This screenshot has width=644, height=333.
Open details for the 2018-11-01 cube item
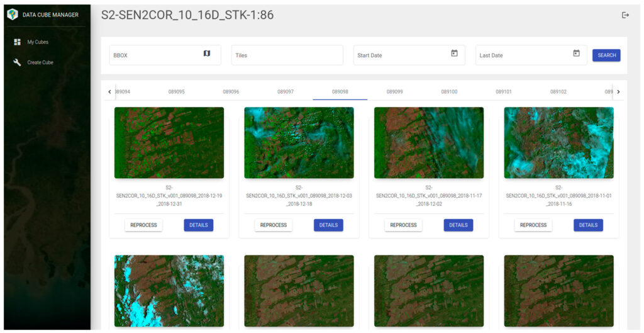pyautogui.click(x=588, y=225)
